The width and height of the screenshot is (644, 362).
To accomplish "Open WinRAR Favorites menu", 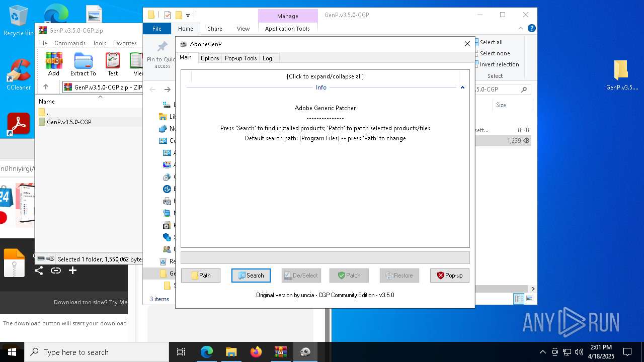I will click(125, 43).
